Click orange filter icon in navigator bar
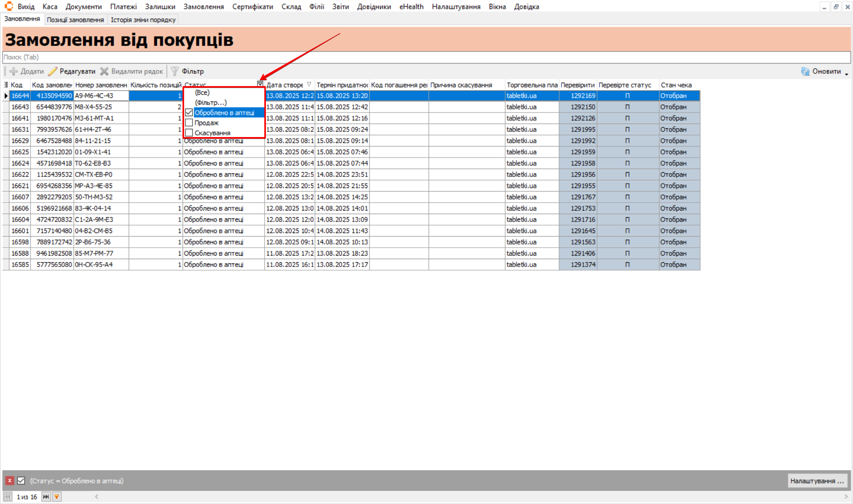The height and width of the screenshot is (504, 853). click(57, 497)
